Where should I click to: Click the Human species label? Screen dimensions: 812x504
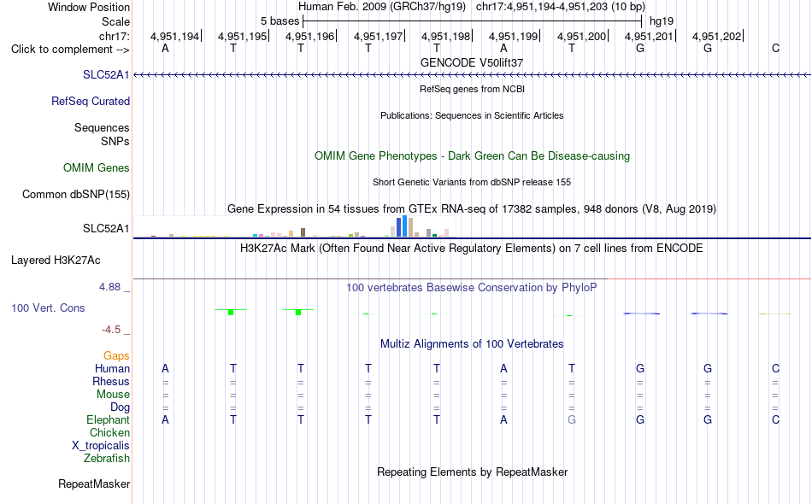(112, 368)
